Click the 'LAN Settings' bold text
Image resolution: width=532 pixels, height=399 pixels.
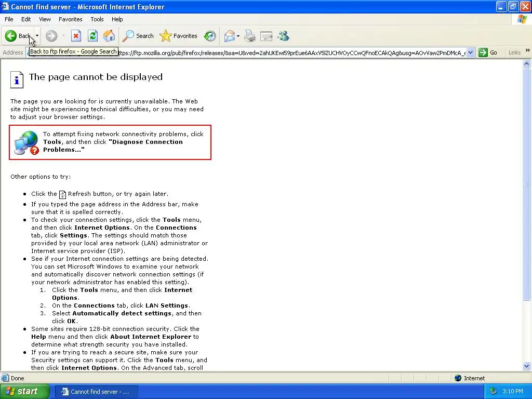coord(167,305)
